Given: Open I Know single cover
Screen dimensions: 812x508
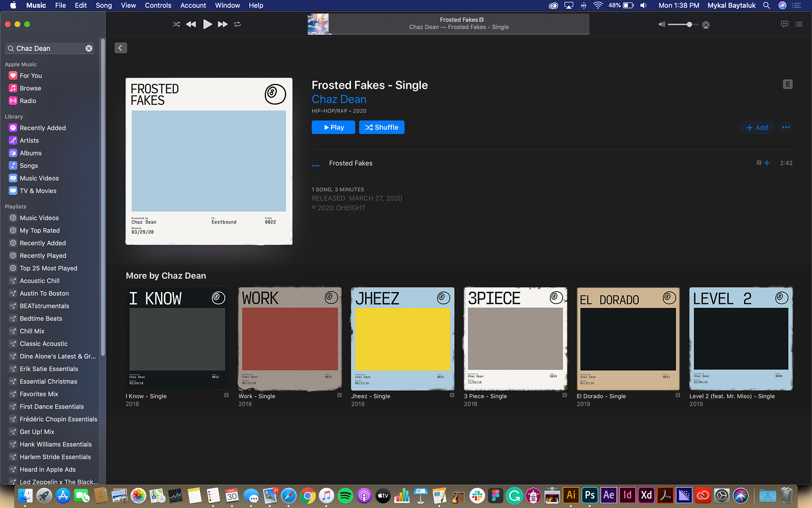Looking at the screenshot, I should point(177,339).
